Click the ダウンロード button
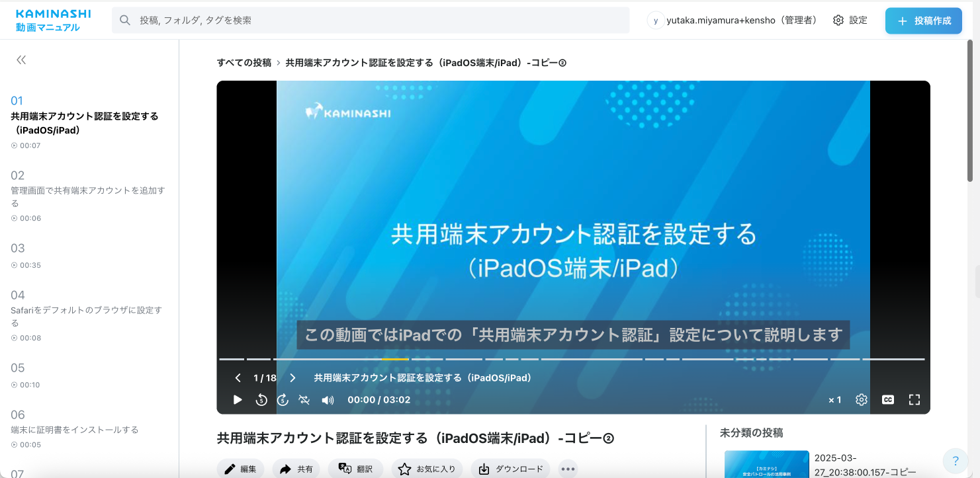Screen dimensions: 980x478 (510, 469)
